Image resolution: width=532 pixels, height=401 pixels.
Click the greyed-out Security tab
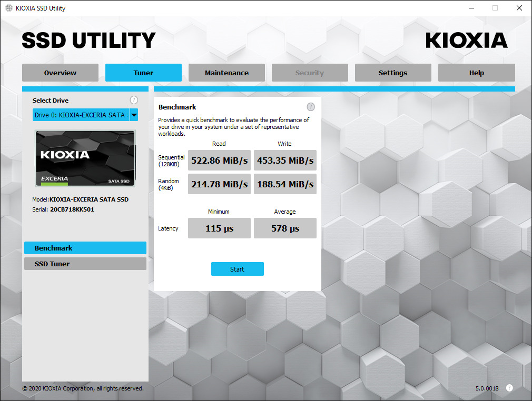click(310, 73)
